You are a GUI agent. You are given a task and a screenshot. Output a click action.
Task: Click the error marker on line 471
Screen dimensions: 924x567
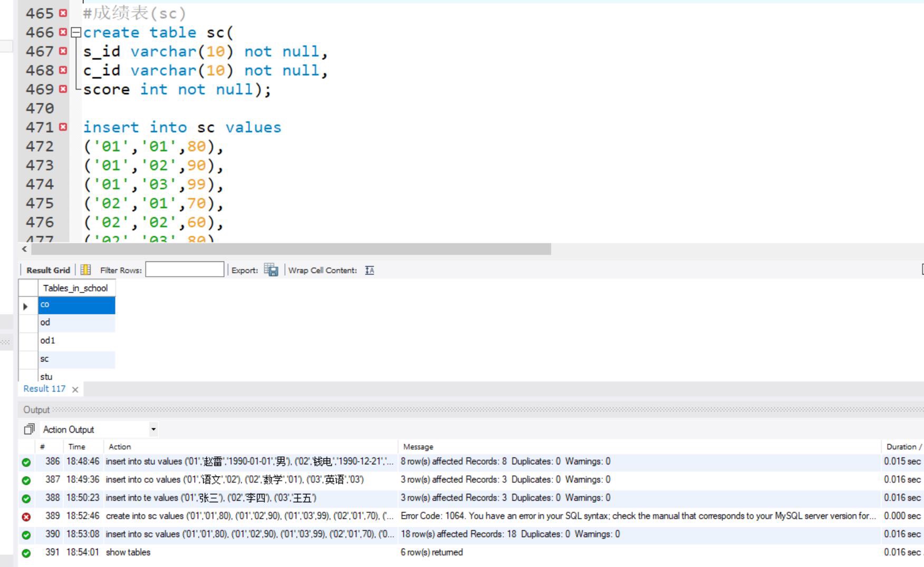[x=63, y=127]
